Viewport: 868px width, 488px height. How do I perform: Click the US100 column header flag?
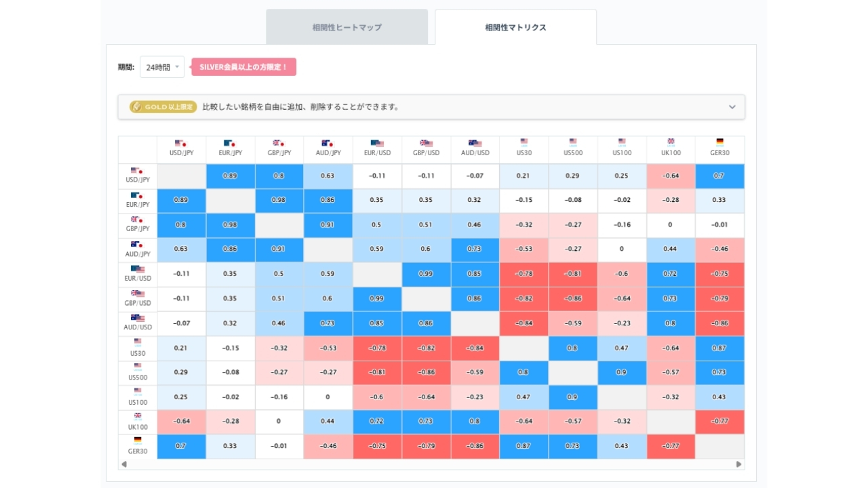click(x=622, y=142)
